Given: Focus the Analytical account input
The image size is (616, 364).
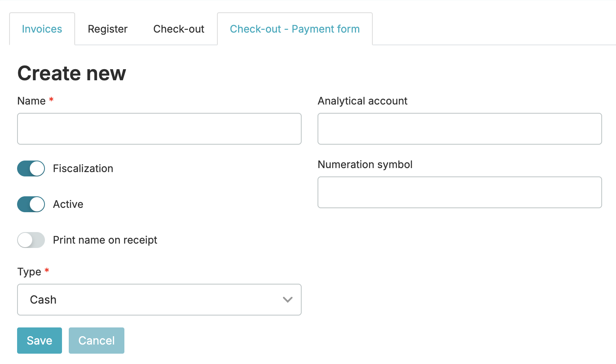Looking at the screenshot, I should coord(459,129).
